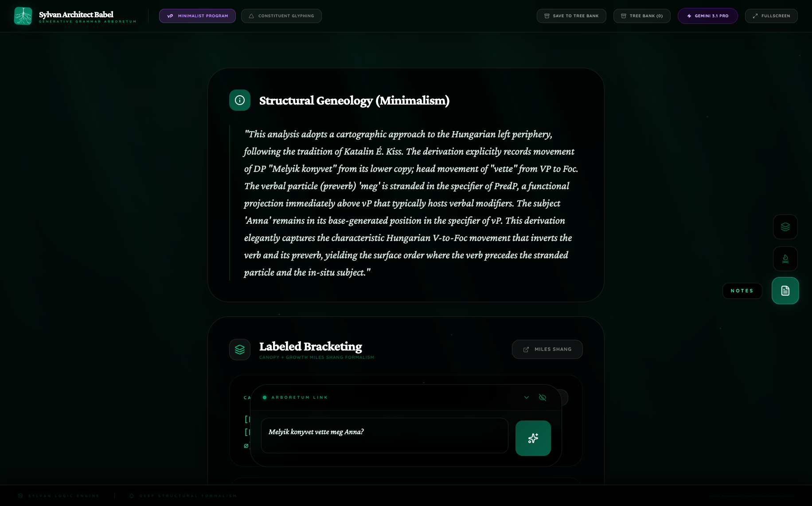The image size is (812, 506).
Task: Open Tree Bank (0)
Action: pyautogui.click(x=642, y=16)
